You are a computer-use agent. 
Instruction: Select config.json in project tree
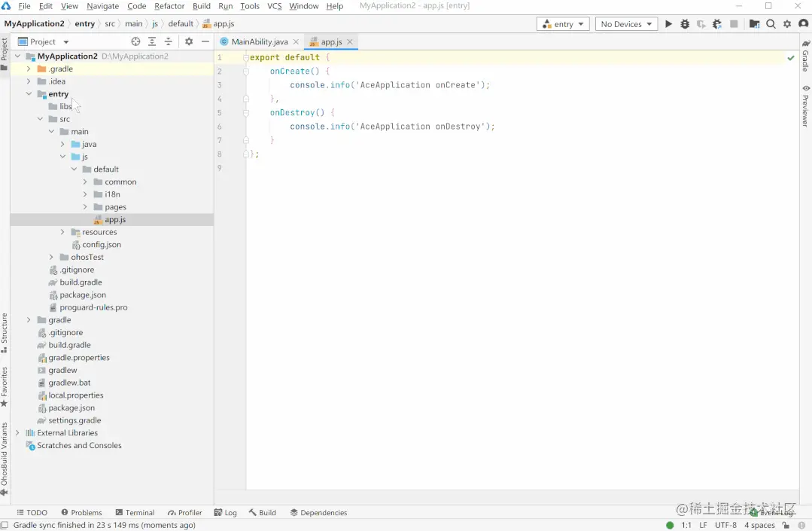102,245
